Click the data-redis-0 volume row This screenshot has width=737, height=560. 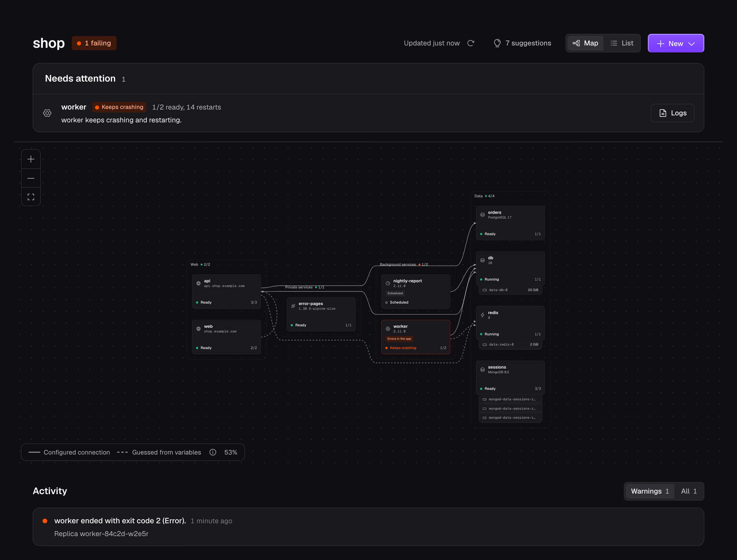click(510, 345)
